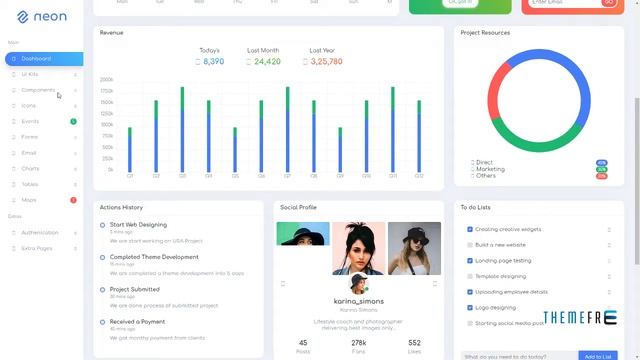This screenshot has height=360, width=640.
Task: Click the Received a Payment action title
Action: click(138, 322)
